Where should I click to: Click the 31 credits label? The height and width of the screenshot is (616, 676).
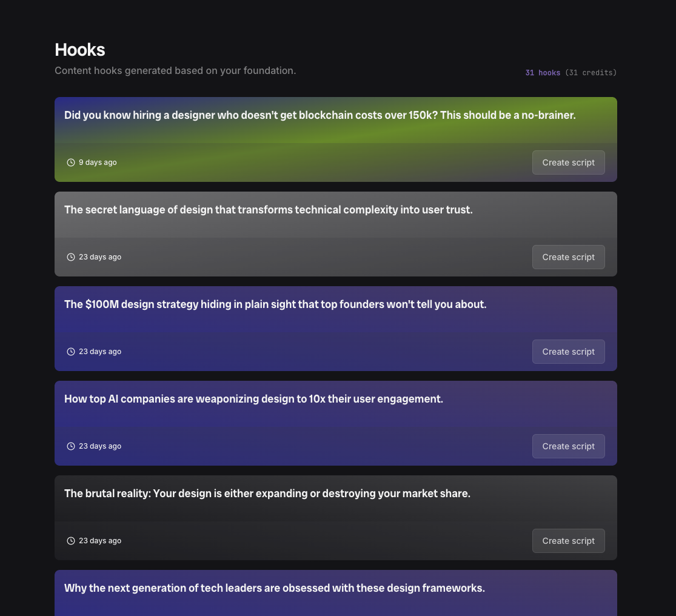pyautogui.click(x=591, y=72)
